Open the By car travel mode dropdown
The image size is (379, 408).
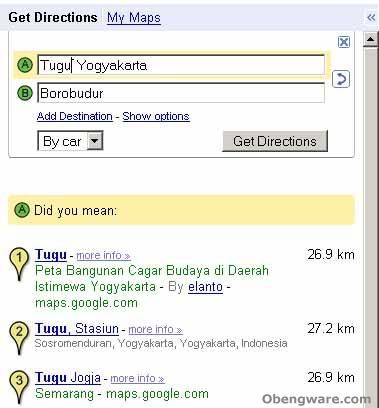70,141
